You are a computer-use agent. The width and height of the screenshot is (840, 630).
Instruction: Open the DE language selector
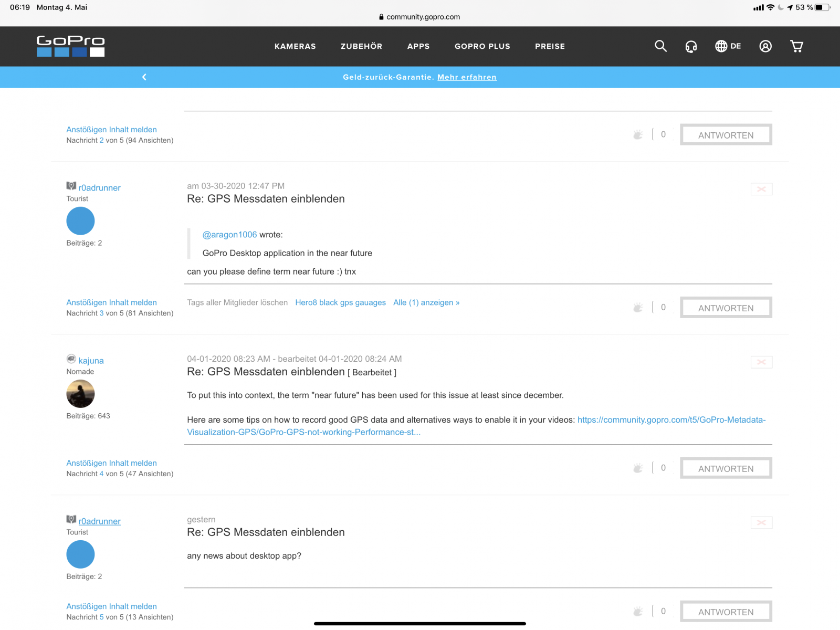pos(728,46)
